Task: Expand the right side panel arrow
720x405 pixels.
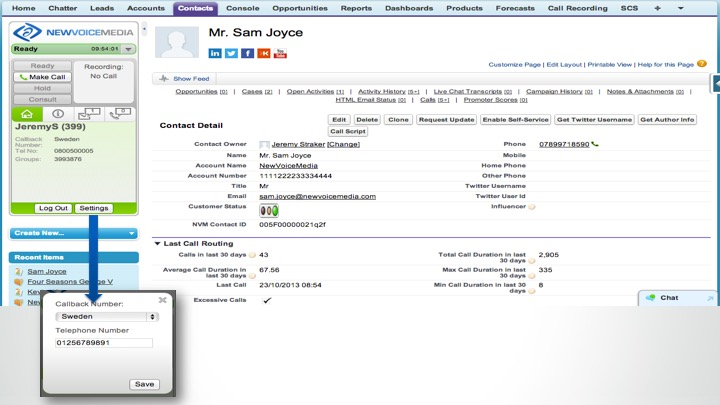Action: pos(715,84)
